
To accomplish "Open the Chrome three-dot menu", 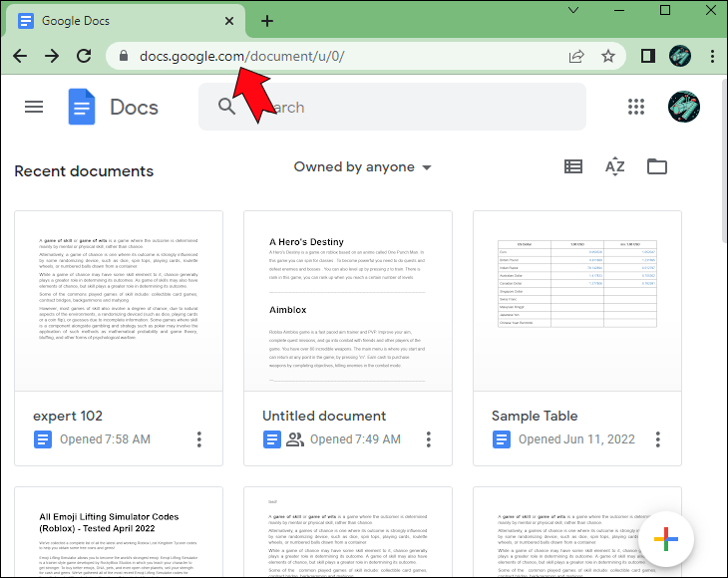I will [712, 56].
